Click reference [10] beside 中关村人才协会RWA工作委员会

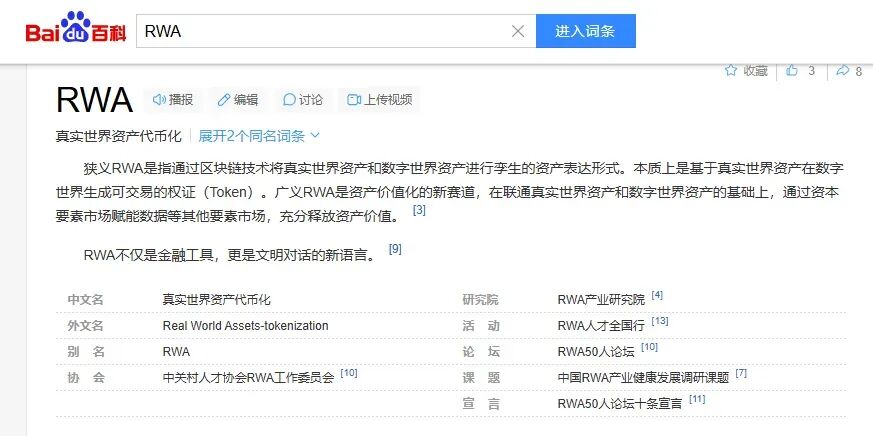pos(349,374)
